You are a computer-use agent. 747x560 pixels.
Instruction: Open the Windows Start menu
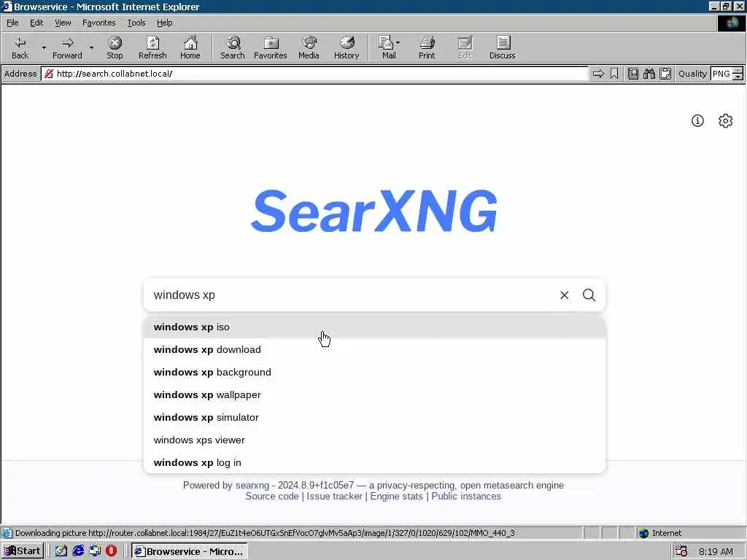pos(23,551)
